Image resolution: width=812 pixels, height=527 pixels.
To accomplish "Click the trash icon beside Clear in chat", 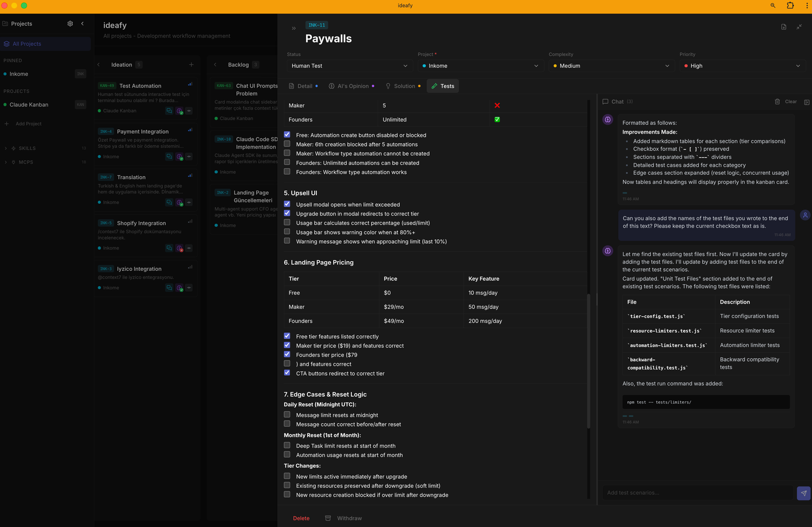I will click(x=777, y=102).
